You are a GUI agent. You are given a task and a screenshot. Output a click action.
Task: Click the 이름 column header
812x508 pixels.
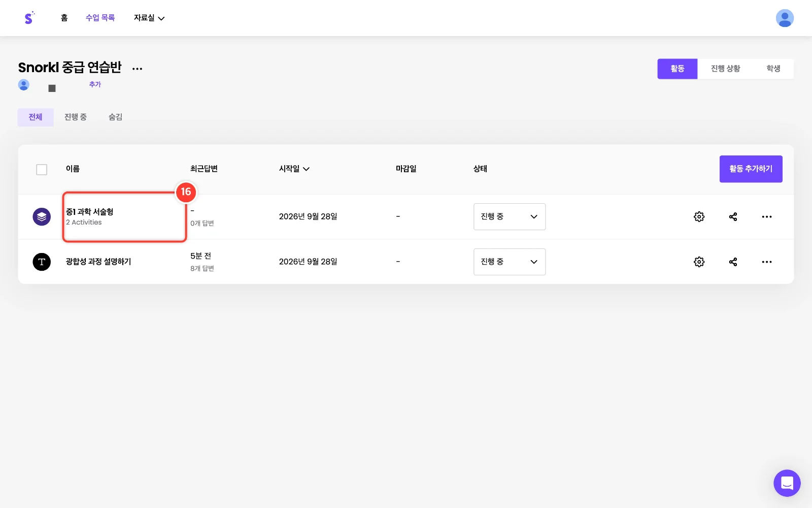tap(73, 169)
